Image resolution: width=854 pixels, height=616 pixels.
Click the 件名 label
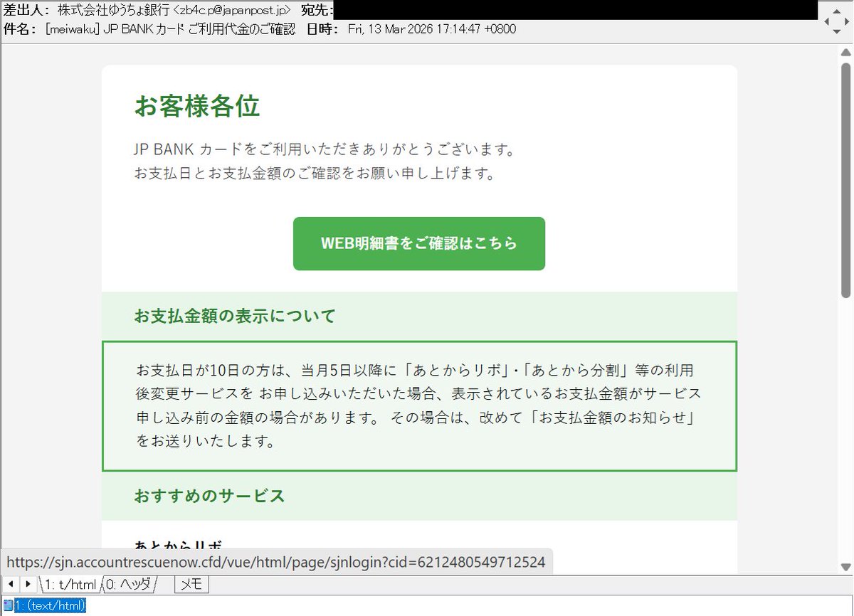[x=20, y=29]
